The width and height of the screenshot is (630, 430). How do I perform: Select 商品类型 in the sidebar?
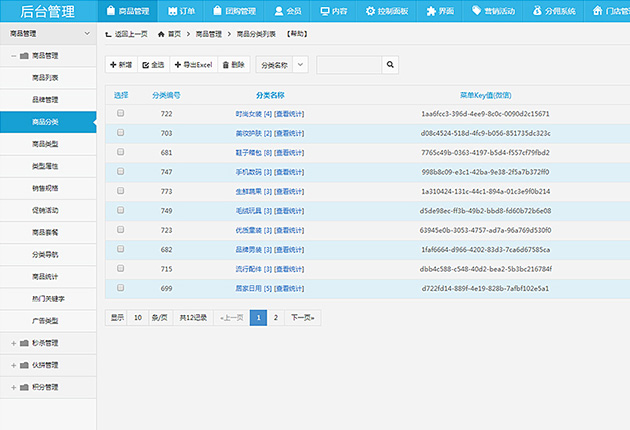(48, 144)
